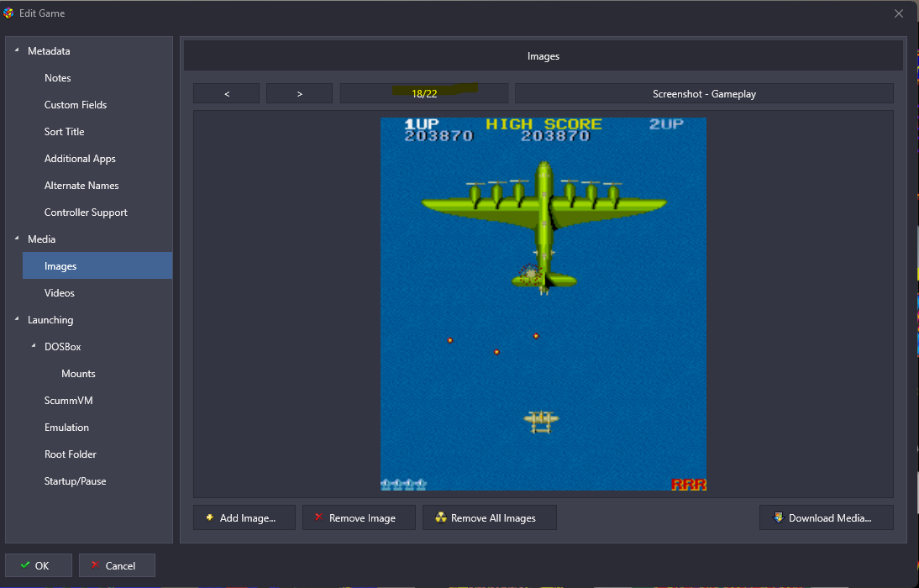This screenshot has width=919, height=588.
Task: Select the Launching heading
Action: 50,320
